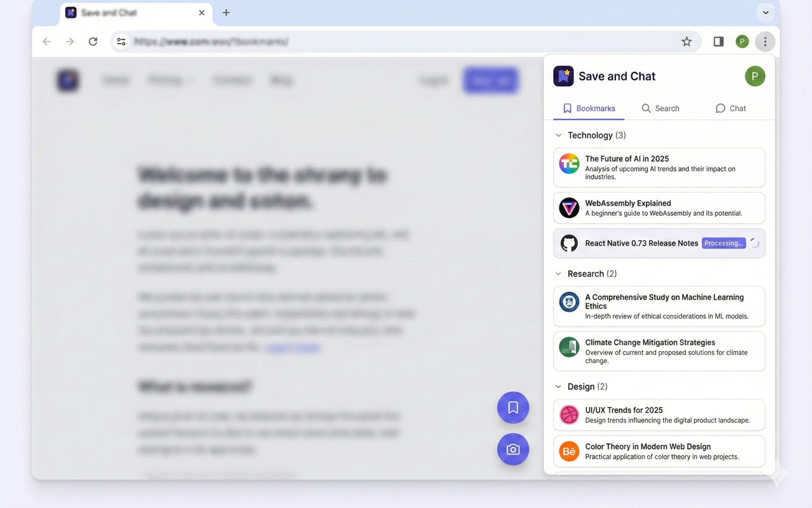Click the Dribbble icon on UI/UX Trends bookmark
Image resolution: width=812 pixels, height=508 pixels.
pos(568,415)
